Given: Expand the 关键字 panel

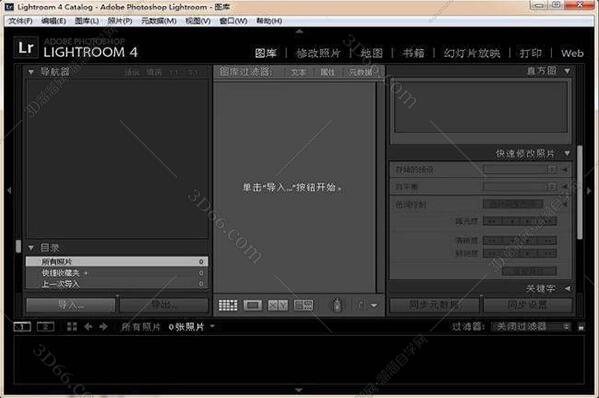Looking at the screenshot, I should [x=567, y=289].
